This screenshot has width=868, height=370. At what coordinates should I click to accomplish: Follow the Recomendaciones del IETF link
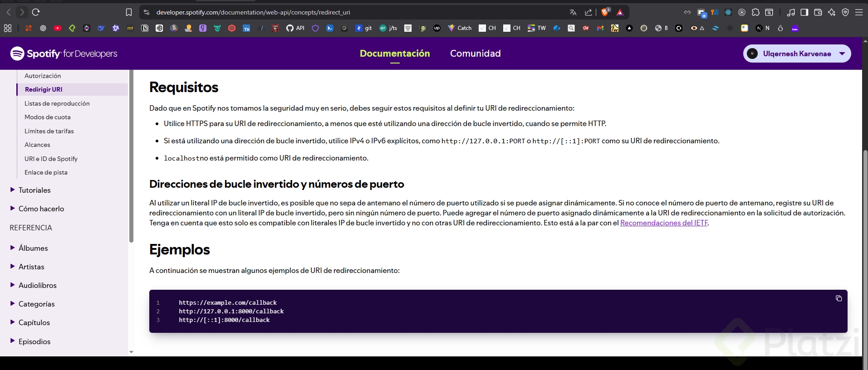[664, 223]
